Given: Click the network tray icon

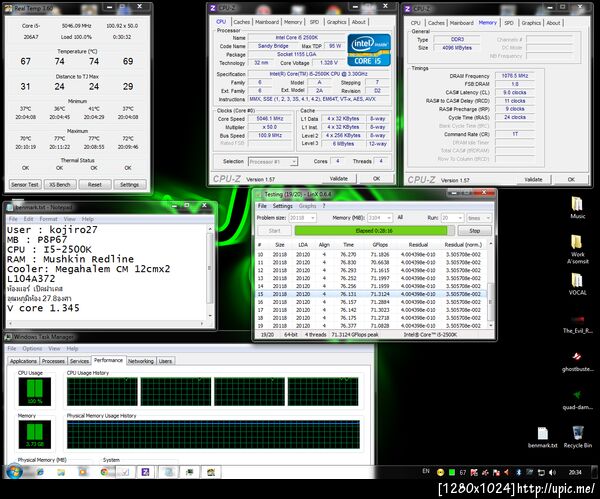Looking at the screenshot, I should [x=541, y=473].
